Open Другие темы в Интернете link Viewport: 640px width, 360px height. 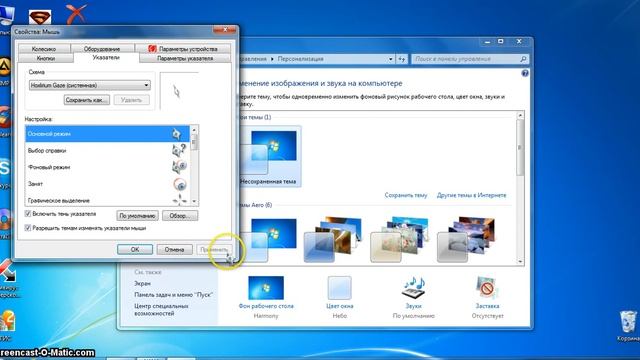pyautogui.click(x=471, y=195)
